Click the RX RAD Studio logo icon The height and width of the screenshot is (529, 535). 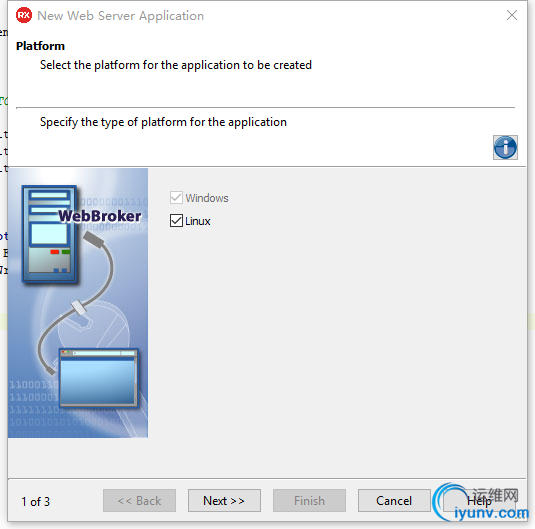[x=24, y=15]
